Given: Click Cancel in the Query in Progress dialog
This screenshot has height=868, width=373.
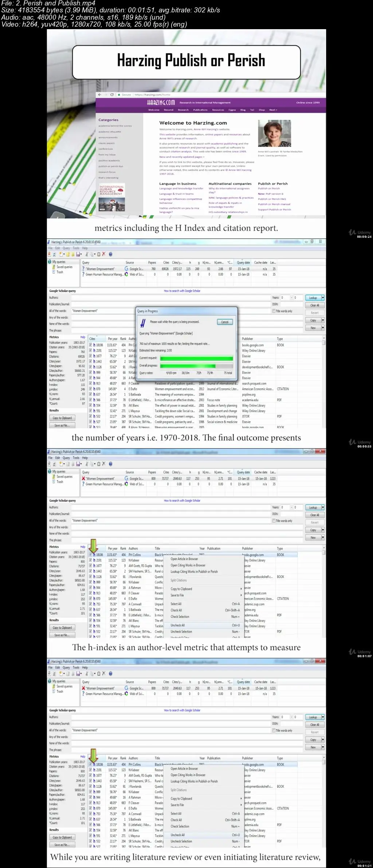Looking at the screenshot, I should 225,322.
